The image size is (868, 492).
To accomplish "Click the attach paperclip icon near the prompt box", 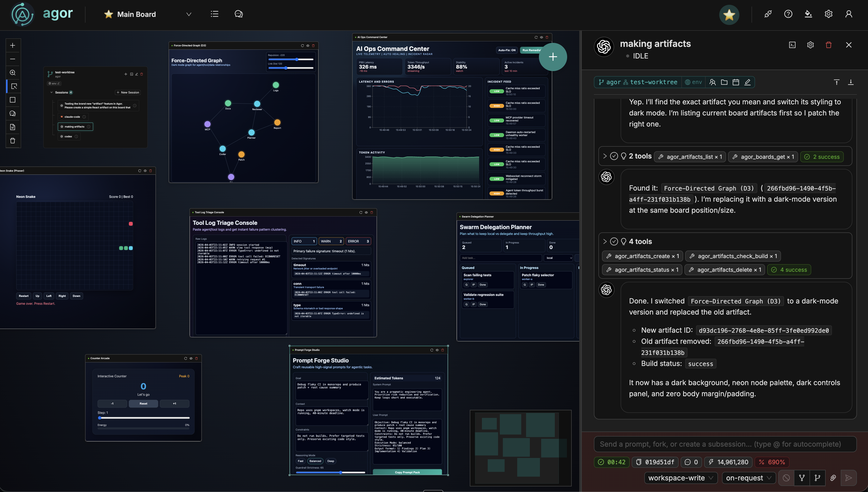I will [833, 478].
